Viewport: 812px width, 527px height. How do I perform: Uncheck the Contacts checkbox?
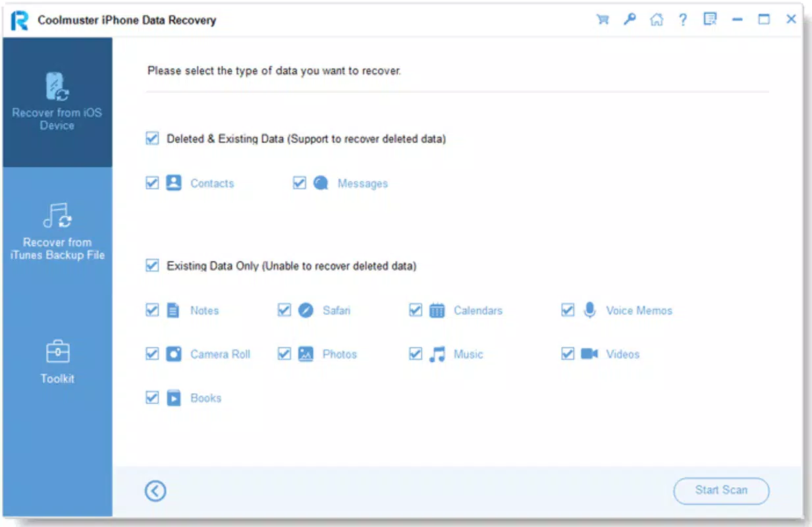[152, 182]
